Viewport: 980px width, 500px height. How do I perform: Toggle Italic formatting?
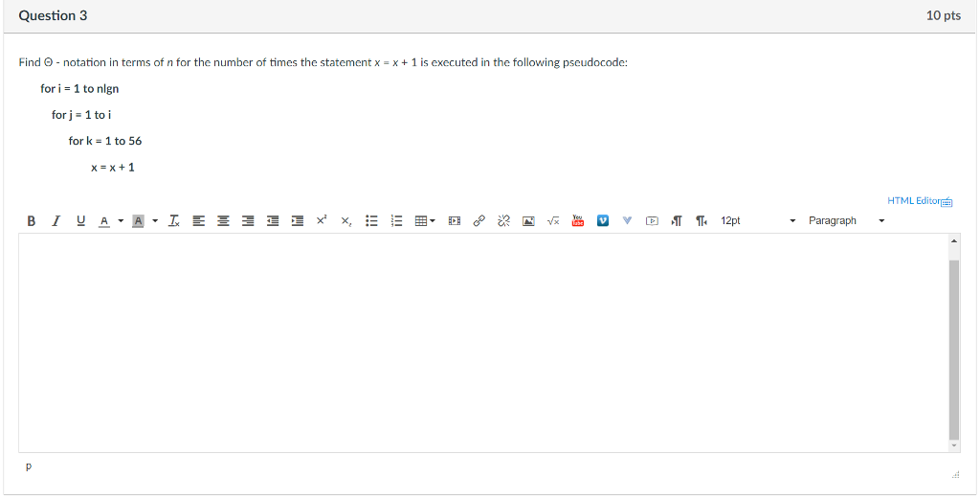click(x=56, y=221)
